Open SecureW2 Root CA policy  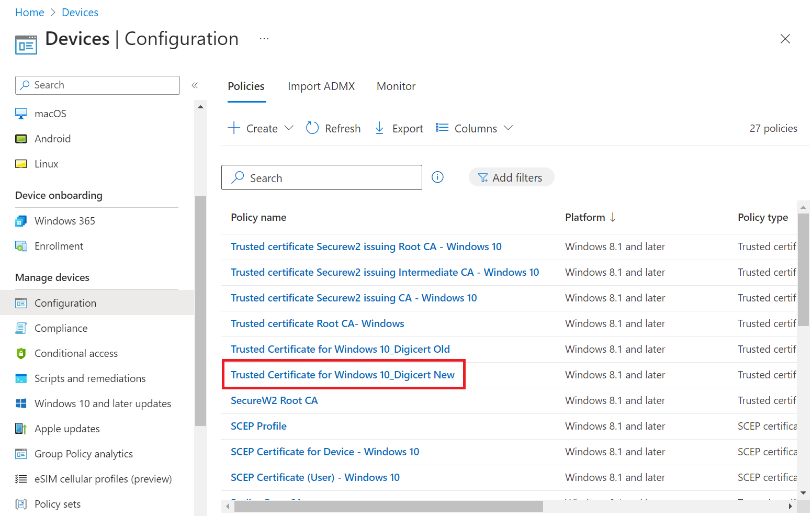click(x=274, y=400)
